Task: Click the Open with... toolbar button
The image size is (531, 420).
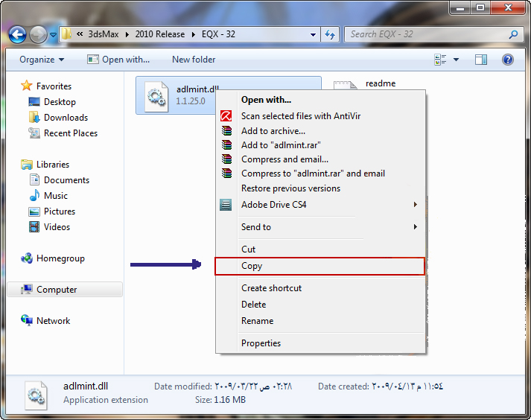Action: (118, 60)
